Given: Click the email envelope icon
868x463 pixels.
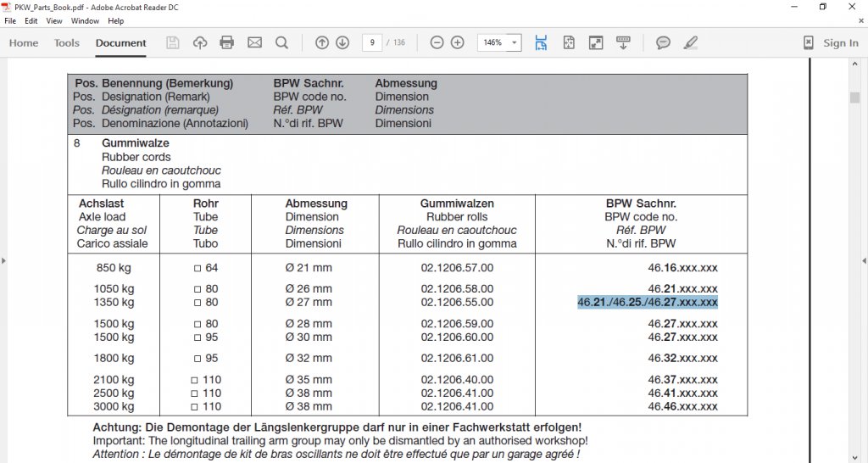Looking at the screenshot, I should pyautogui.click(x=254, y=42).
